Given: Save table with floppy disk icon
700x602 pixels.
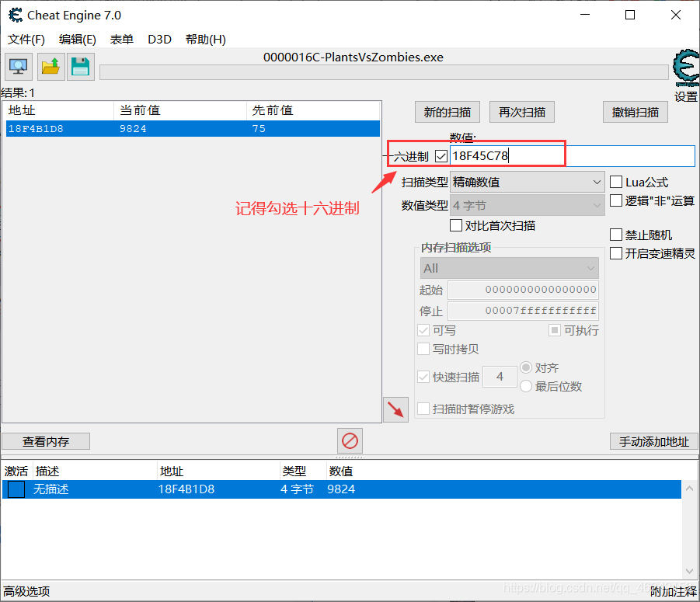Looking at the screenshot, I should [80, 67].
